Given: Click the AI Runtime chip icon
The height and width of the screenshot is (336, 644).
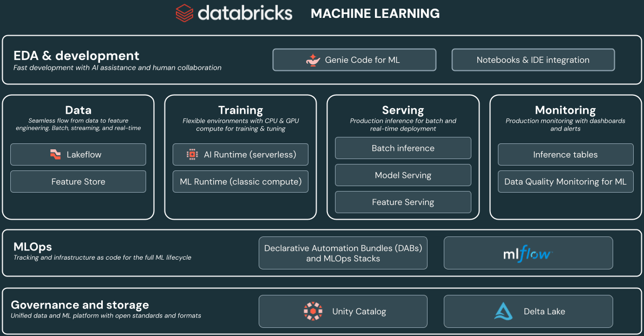Looking at the screenshot, I should [192, 154].
